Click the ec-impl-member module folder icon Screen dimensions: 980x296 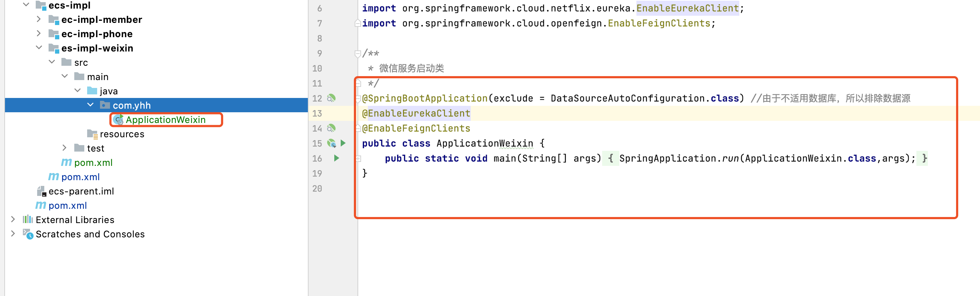(54, 19)
